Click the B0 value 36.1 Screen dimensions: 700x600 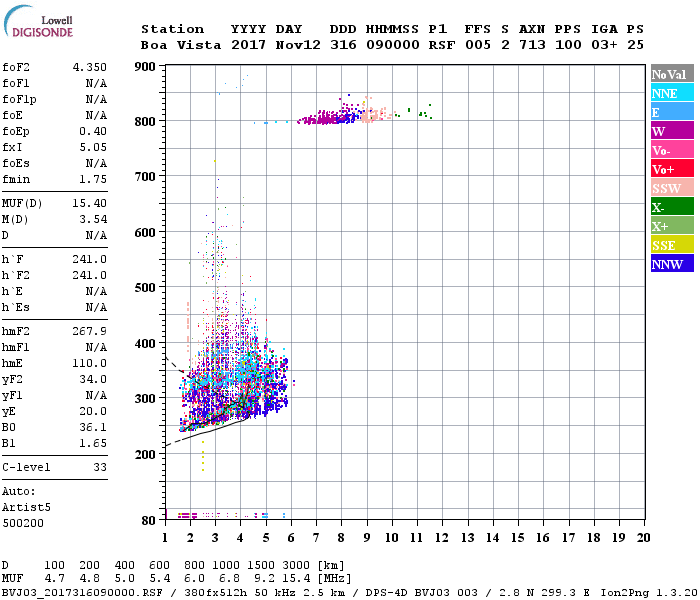[x=93, y=427]
